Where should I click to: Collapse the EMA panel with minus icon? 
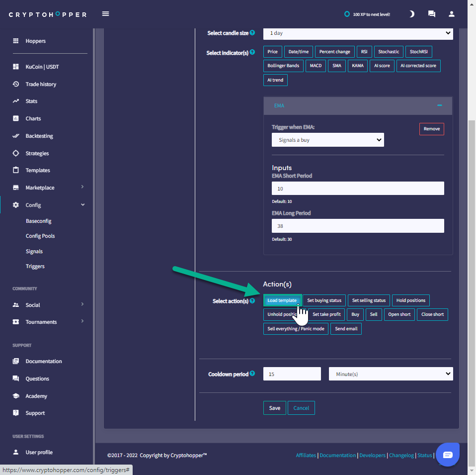coord(439,105)
